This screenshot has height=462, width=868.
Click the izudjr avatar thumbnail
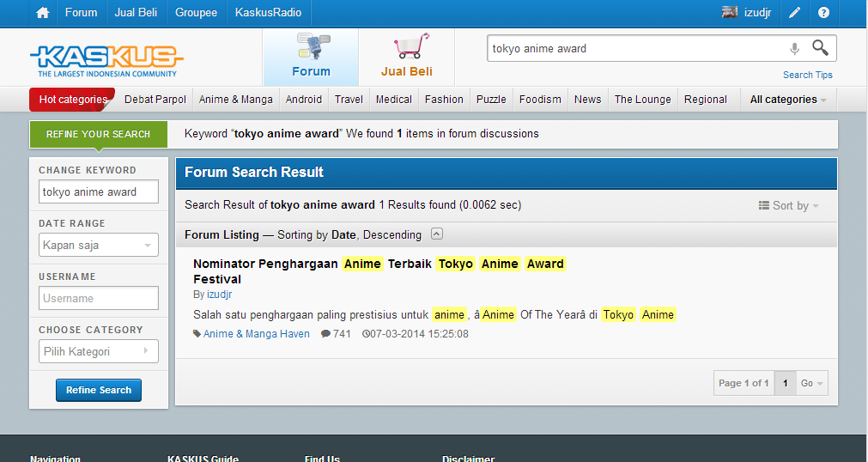coord(730,12)
